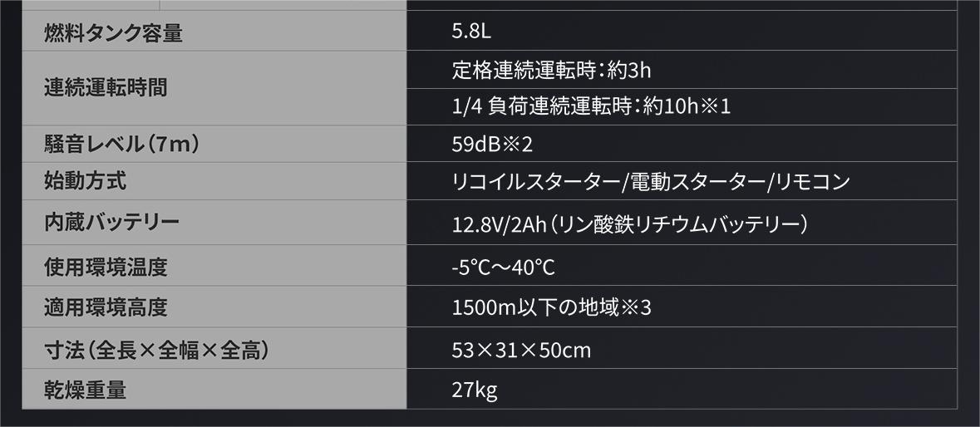Viewport: 980px width, 427px height.
Task: Select the 12.8V/2Ah battery specification text
Action: point(629,223)
